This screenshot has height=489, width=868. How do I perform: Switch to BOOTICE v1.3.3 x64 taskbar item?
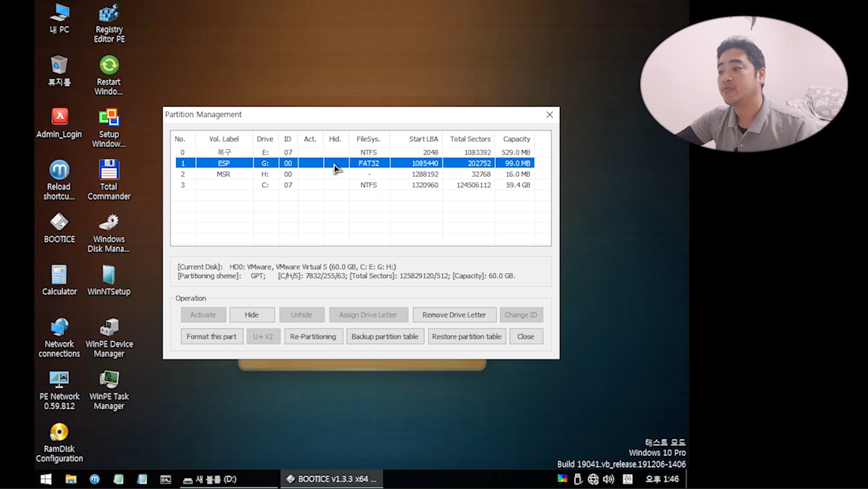(x=332, y=479)
